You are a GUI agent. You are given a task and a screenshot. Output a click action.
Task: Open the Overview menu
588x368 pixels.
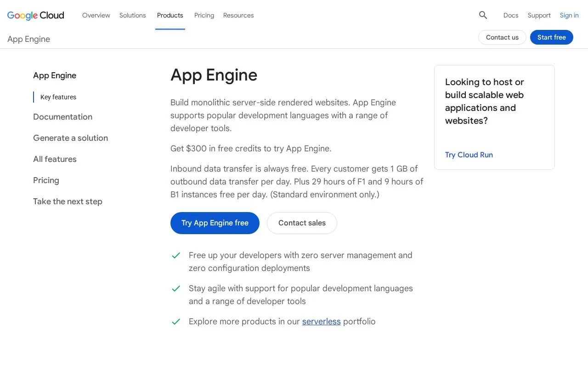pyautogui.click(x=96, y=15)
